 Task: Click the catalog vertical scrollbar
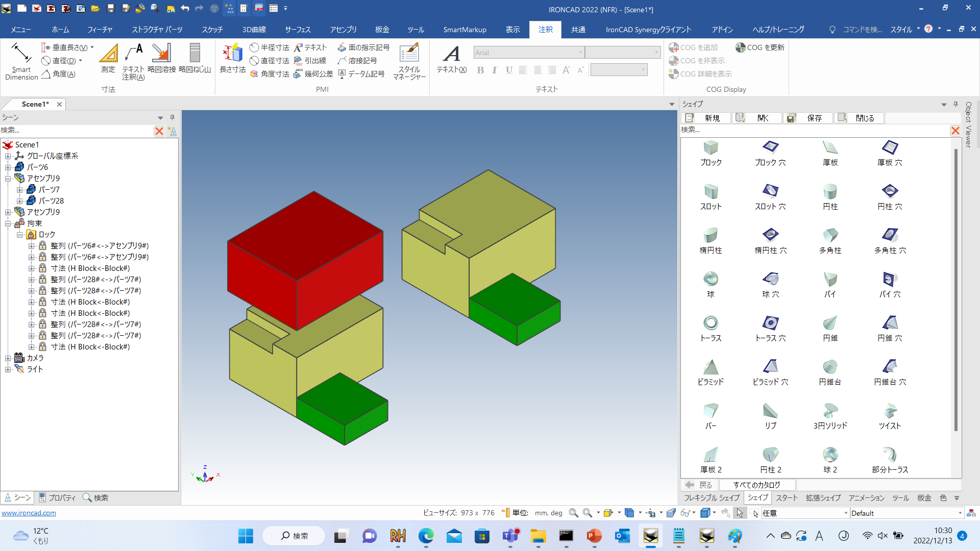[955, 291]
